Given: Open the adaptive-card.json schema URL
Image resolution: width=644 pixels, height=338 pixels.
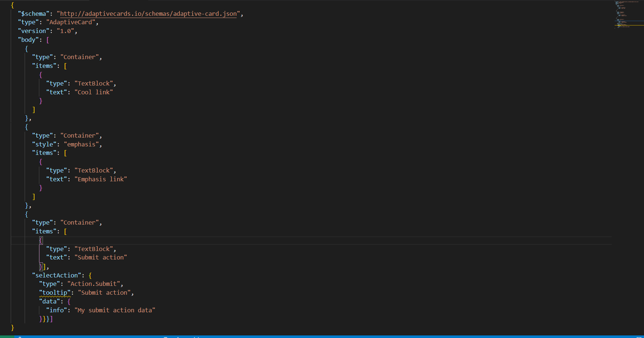Looking at the screenshot, I should (x=148, y=14).
